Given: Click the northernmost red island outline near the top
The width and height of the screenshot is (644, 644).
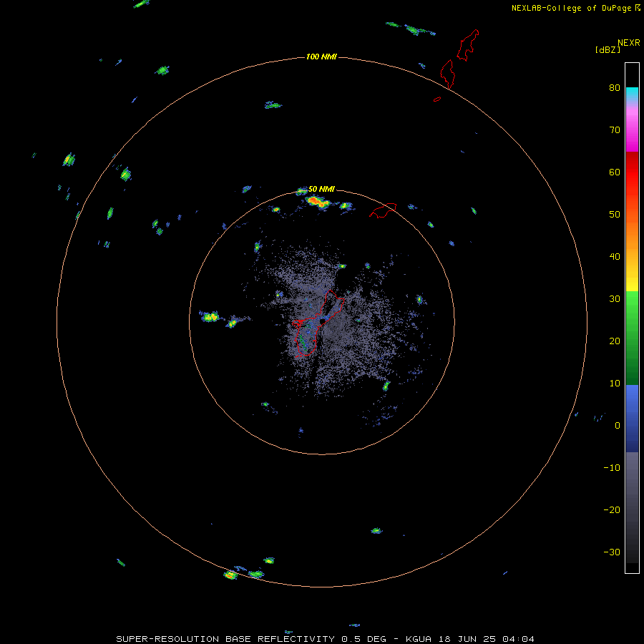Looking at the screenshot, I should pyautogui.click(x=468, y=45).
